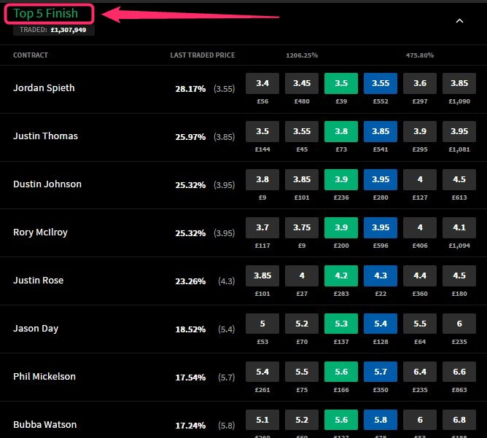
Task: Open Justin Thomas contract name
Action: pos(46,136)
